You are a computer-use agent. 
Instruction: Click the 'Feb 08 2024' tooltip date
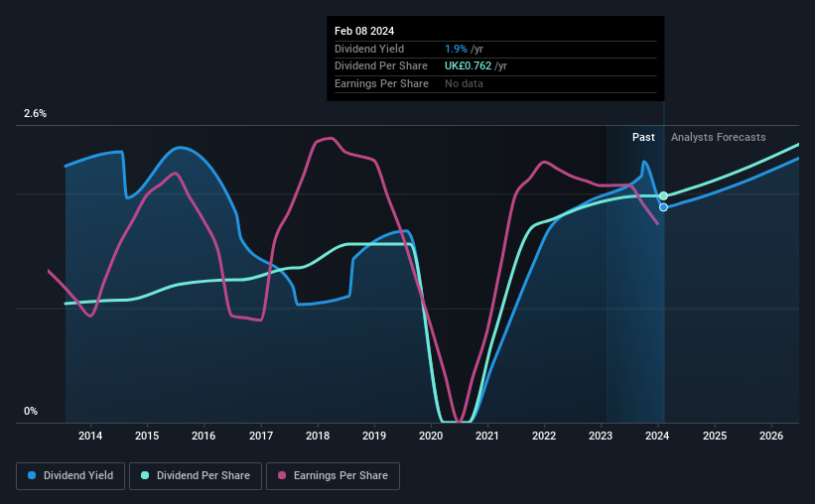(x=364, y=31)
